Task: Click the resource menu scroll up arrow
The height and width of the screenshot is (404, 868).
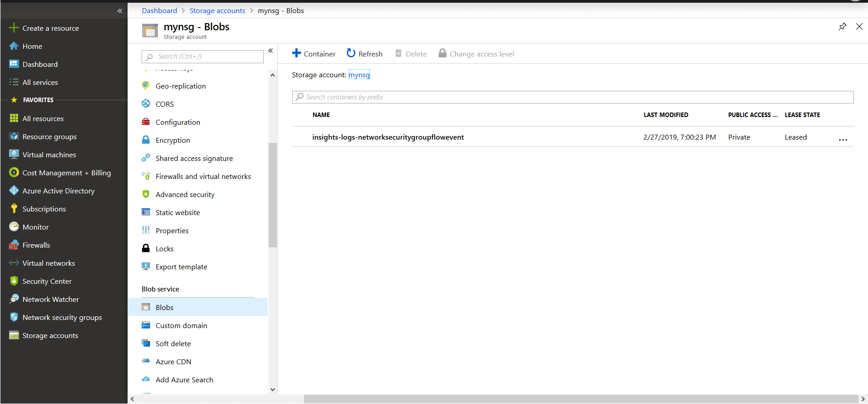Action: pyautogui.click(x=272, y=75)
